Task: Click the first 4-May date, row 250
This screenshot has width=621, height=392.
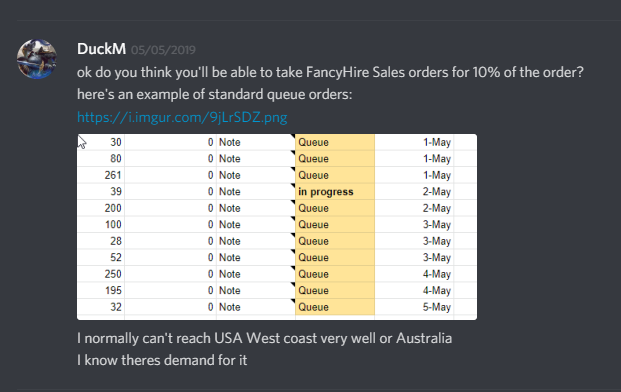Action: (x=436, y=274)
